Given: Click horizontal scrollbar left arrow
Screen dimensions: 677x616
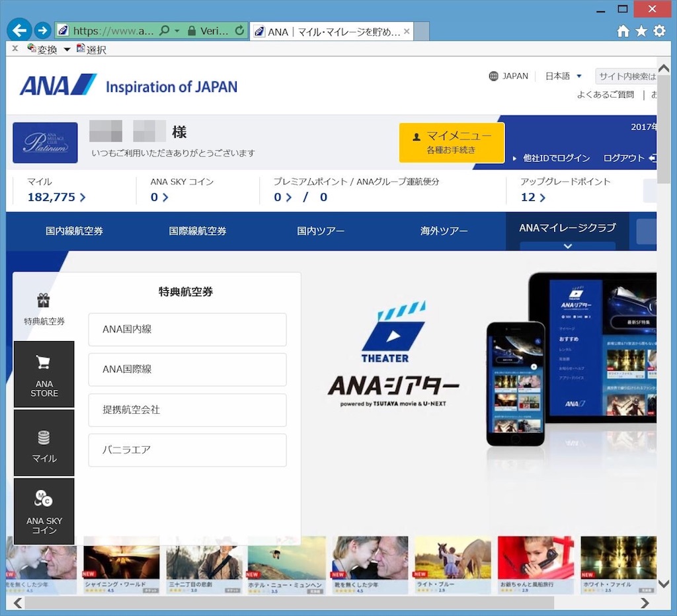Looking at the screenshot, I should [18, 603].
